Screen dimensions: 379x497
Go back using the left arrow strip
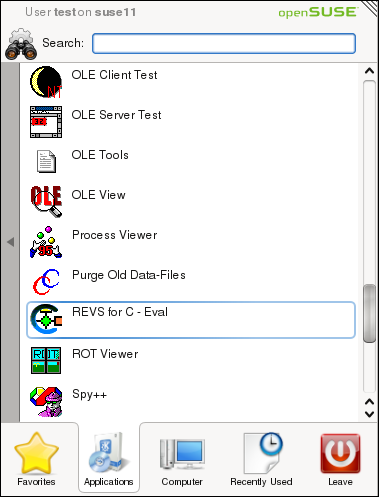point(10,242)
